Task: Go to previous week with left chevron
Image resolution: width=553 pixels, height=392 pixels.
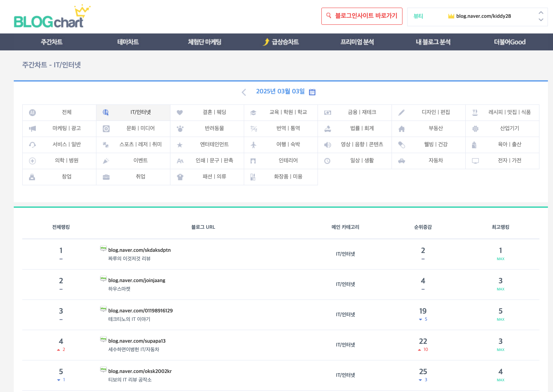Action: pos(244,92)
